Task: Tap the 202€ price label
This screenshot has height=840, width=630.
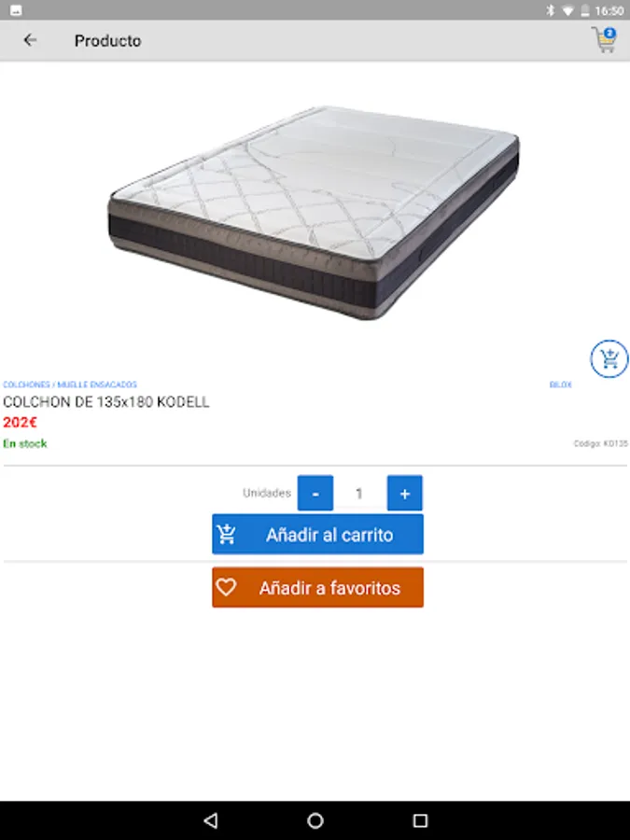Action: coord(20,422)
